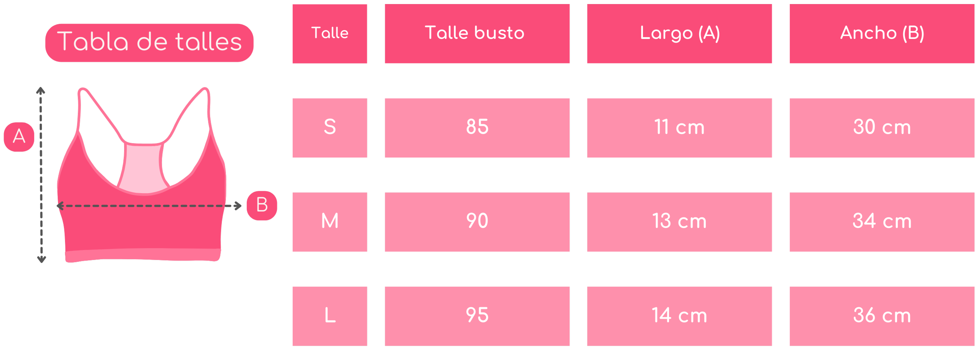Click the bust size 85 cell
Screen dimensions: 980x355
click(477, 128)
